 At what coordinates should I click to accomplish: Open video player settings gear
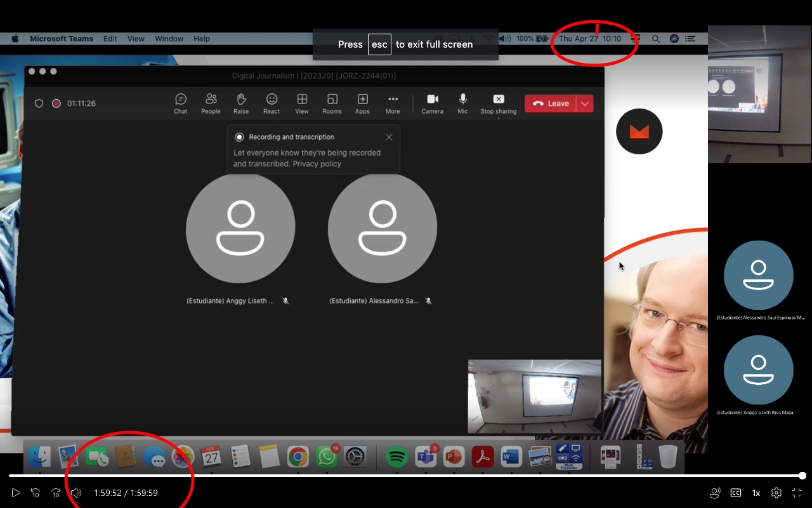776,493
